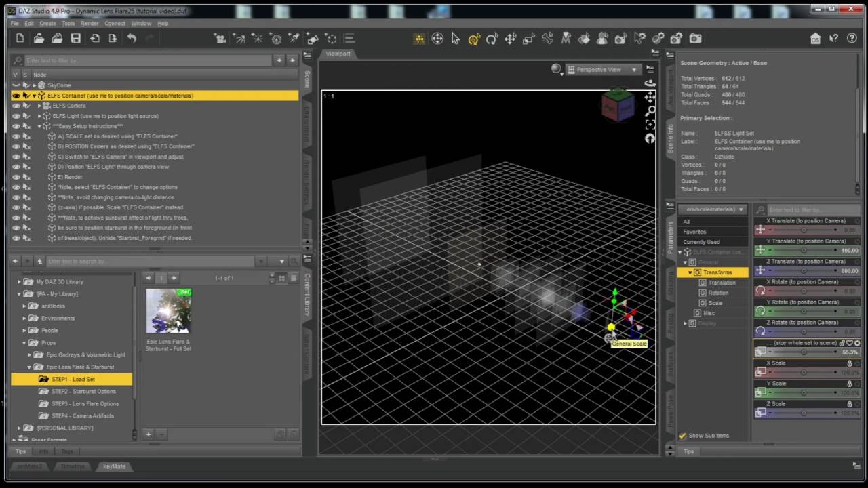This screenshot has width=868, height=488.
Task: Open the Connect menu
Action: coord(115,23)
